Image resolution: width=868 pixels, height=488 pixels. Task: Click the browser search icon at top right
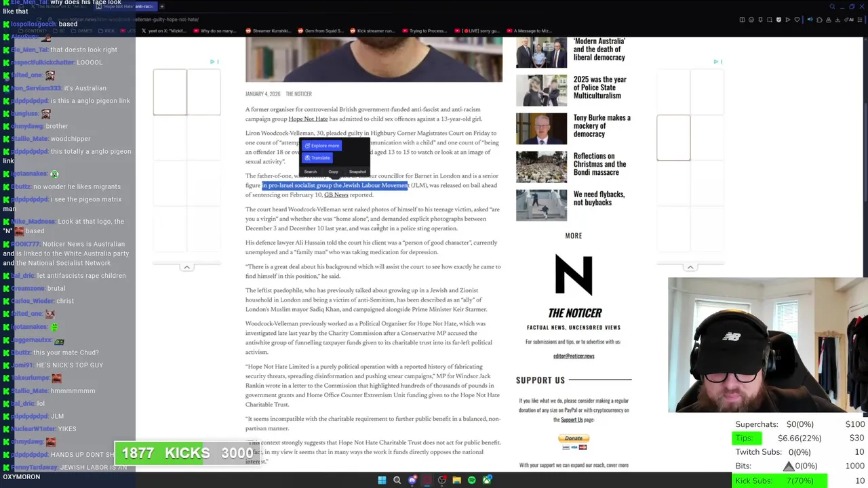point(832,7)
